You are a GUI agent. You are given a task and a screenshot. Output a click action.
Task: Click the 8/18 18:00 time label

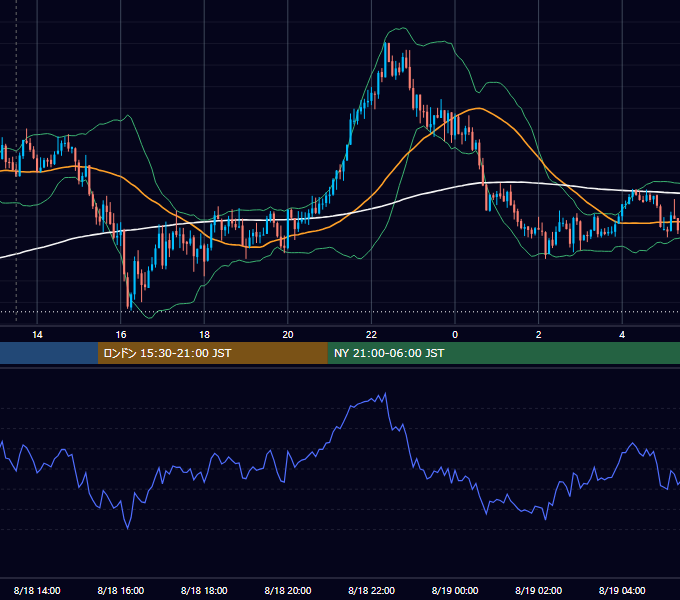[x=204, y=590]
